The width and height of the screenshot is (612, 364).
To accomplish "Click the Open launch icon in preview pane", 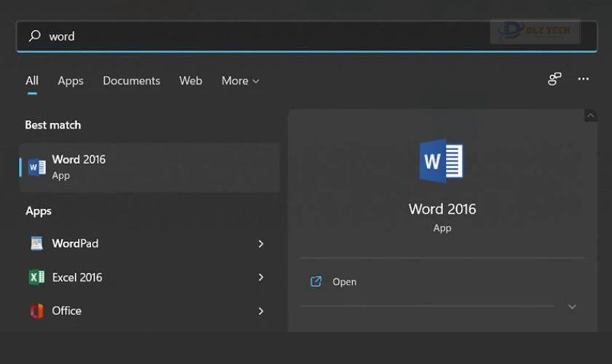I will pos(315,281).
